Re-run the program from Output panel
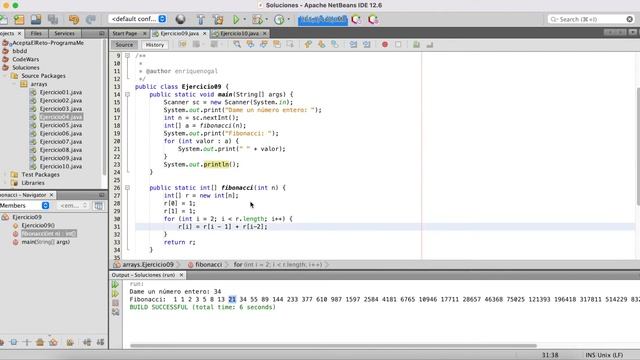 point(116,284)
